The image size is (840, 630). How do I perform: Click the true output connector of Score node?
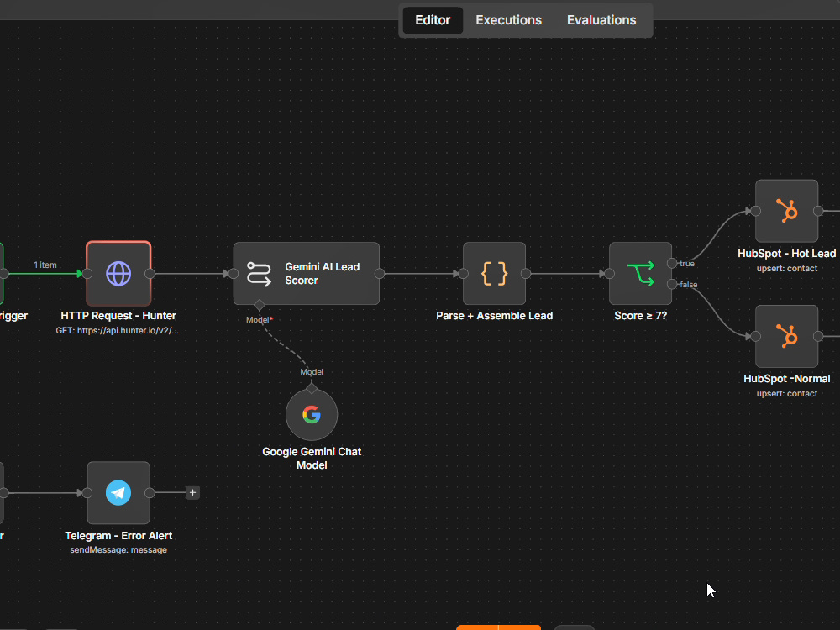pos(672,263)
